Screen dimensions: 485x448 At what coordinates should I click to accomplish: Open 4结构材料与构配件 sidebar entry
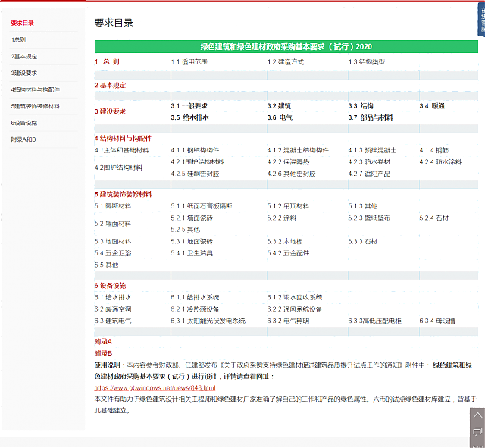point(35,89)
